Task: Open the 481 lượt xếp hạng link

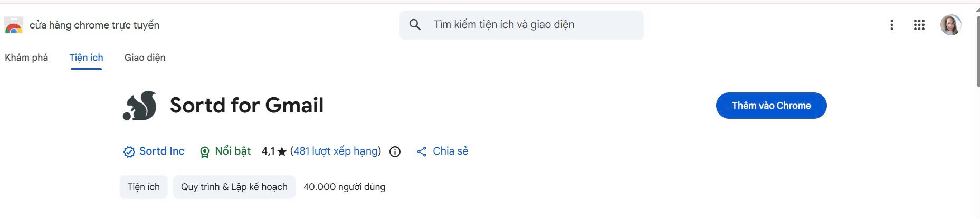Action: tap(336, 151)
